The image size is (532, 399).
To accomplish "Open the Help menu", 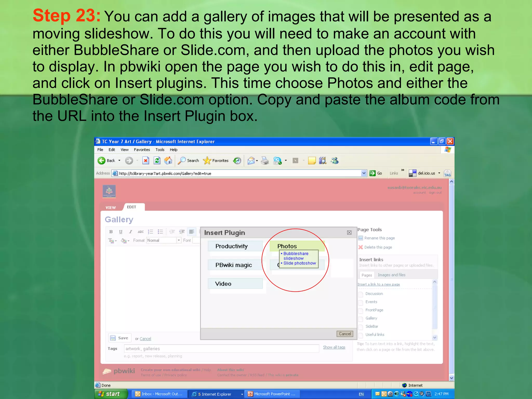I will point(174,150).
